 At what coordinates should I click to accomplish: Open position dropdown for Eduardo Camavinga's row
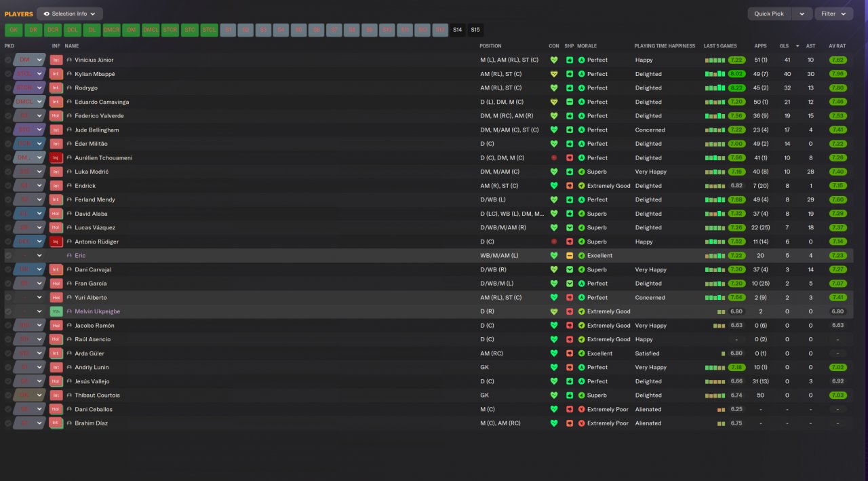tap(40, 102)
